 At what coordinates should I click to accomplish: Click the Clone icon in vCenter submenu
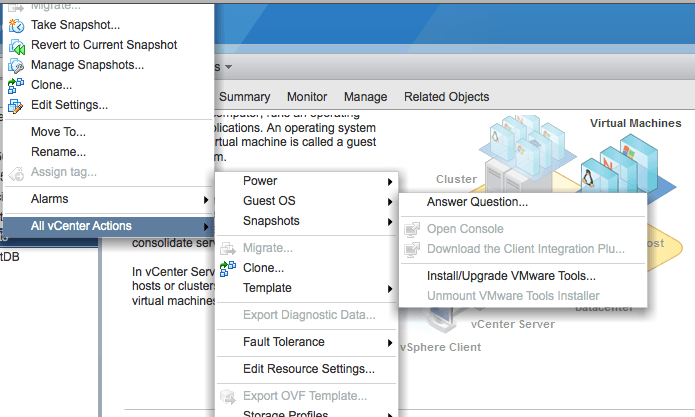[227, 268]
